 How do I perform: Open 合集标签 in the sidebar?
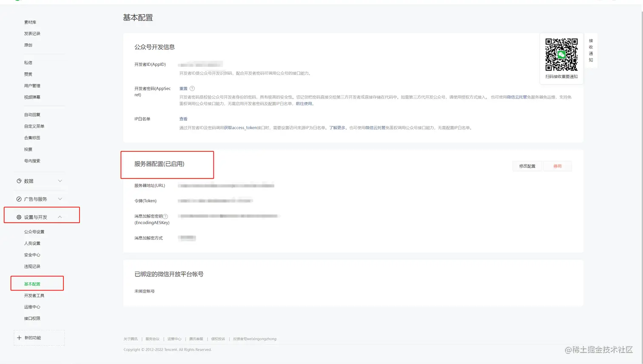(x=32, y=138)
